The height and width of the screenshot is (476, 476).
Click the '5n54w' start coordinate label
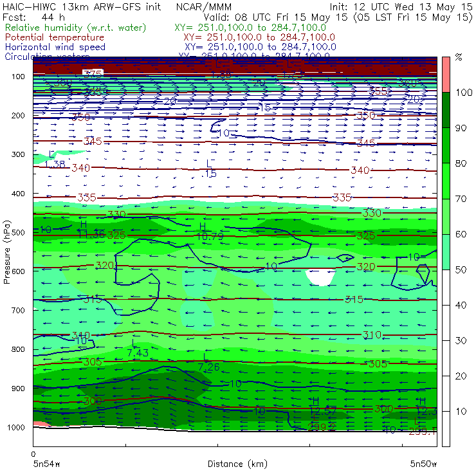[47, 464]
